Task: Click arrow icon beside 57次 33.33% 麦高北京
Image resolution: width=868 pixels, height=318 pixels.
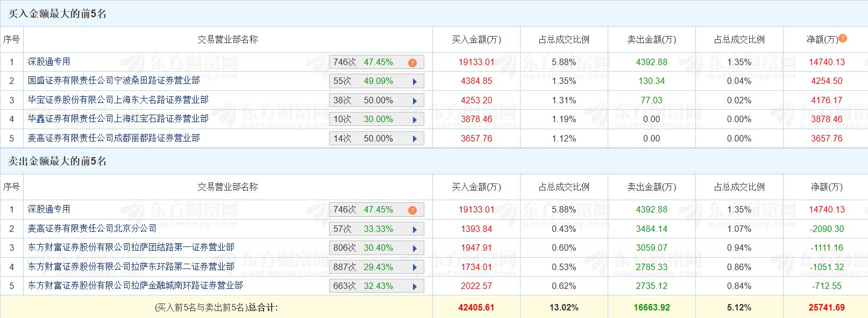Action: tap(415, 229)
